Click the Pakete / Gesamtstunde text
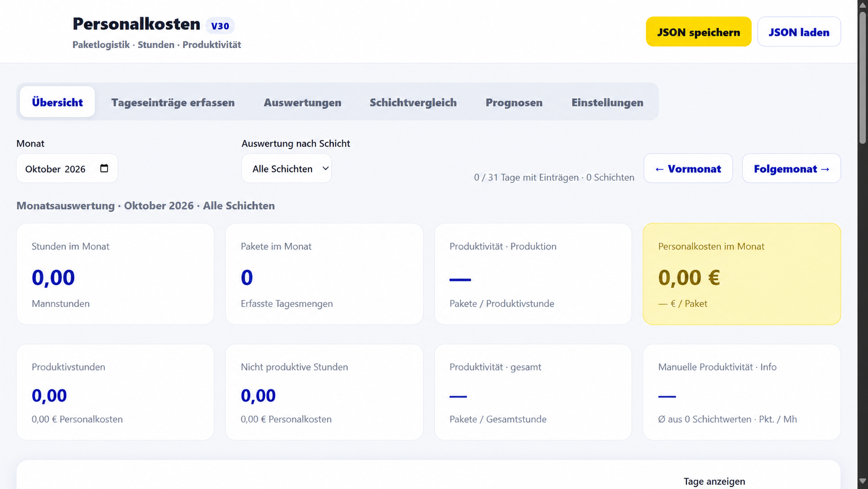The height and width of the screenshot is (489, 868). pos(498,419)
